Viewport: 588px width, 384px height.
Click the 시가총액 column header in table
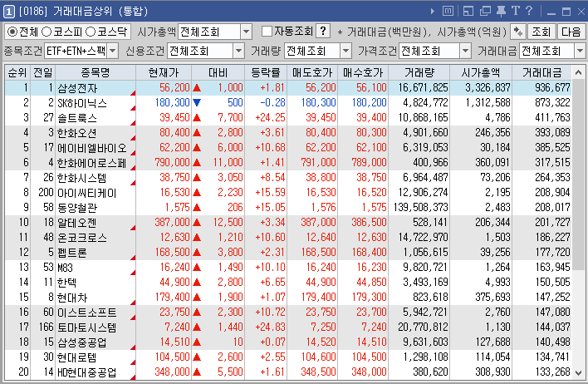[481, 72]
